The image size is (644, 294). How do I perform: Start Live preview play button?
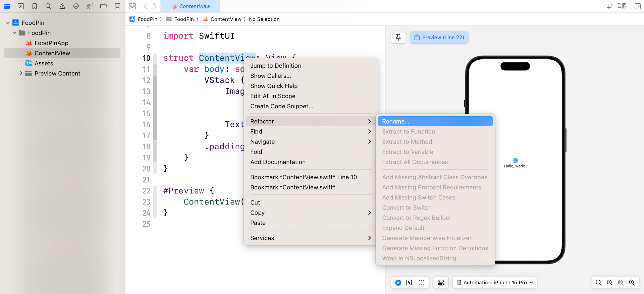click(x=398, y=283)
